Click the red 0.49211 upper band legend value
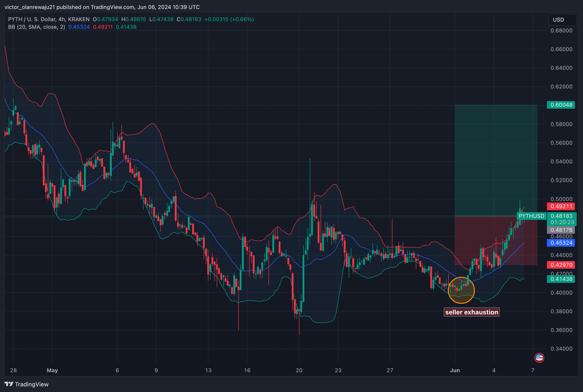The height and width of the screenshot is (392, 583). (x=102, y=27)
